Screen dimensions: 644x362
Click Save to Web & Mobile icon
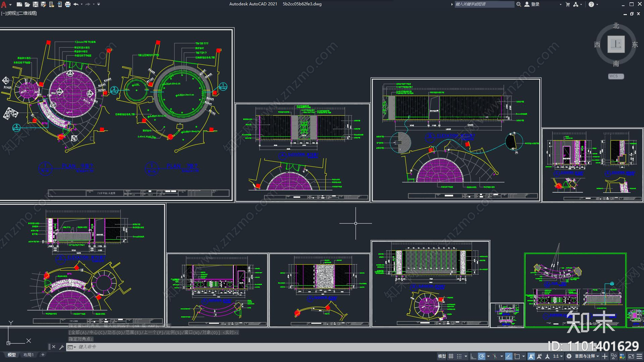click(x=60, y=4)
